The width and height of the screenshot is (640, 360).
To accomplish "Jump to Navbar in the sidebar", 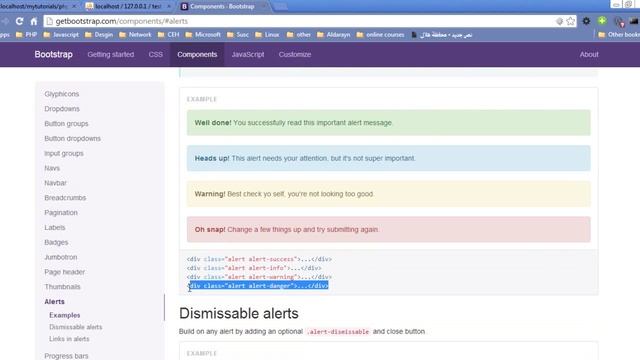I will (55, 183).
